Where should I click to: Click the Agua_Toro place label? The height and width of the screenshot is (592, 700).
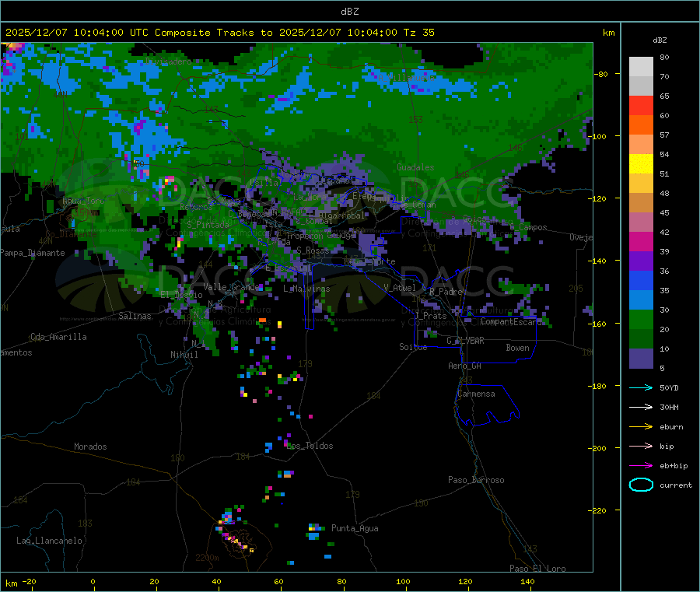[x=83, y=201]
